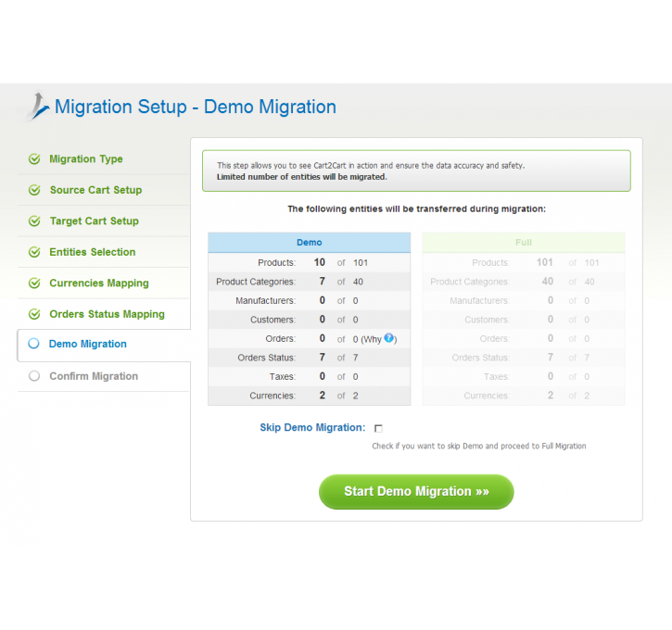Click the Cart2Cart logo icon
This screenshot has width=672, height=630.
[x=38, y=106]
